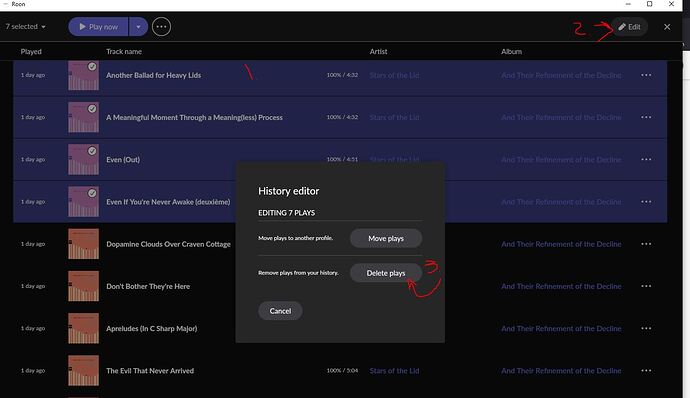Open options for Another Ballad for Heavy Lids
The image size is (690, 398).
646,75
